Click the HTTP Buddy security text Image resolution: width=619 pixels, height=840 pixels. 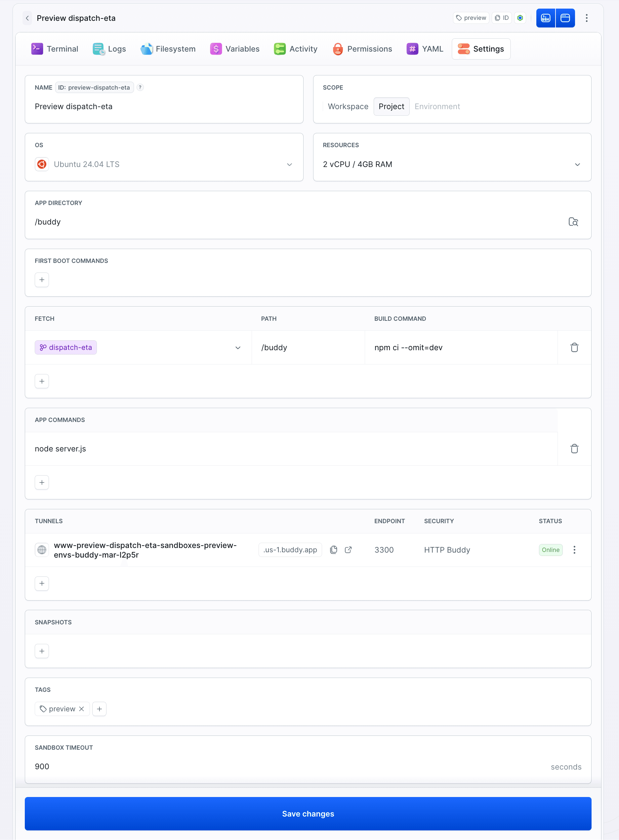coord(447,550)
